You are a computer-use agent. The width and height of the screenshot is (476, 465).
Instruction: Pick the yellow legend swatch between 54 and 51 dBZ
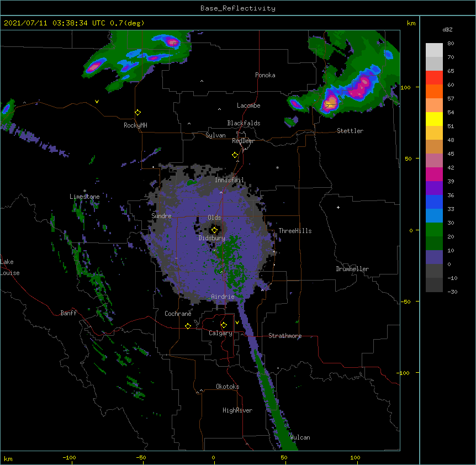tap(434, 119)
